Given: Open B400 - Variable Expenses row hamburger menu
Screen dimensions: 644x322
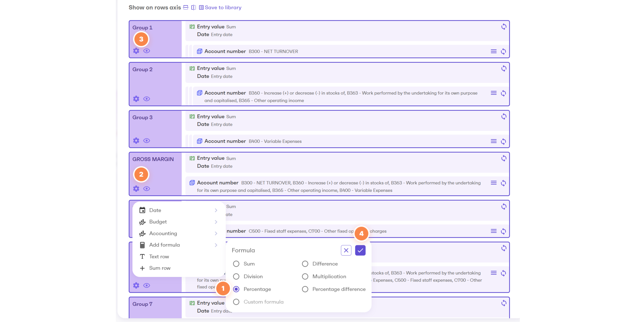Looking at the screenshot, I should (x=494, y=141).
